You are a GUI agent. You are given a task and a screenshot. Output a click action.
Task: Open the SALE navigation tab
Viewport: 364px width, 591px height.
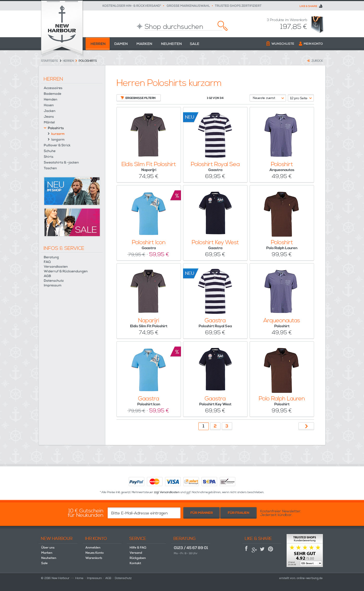[x=194, y=44]
